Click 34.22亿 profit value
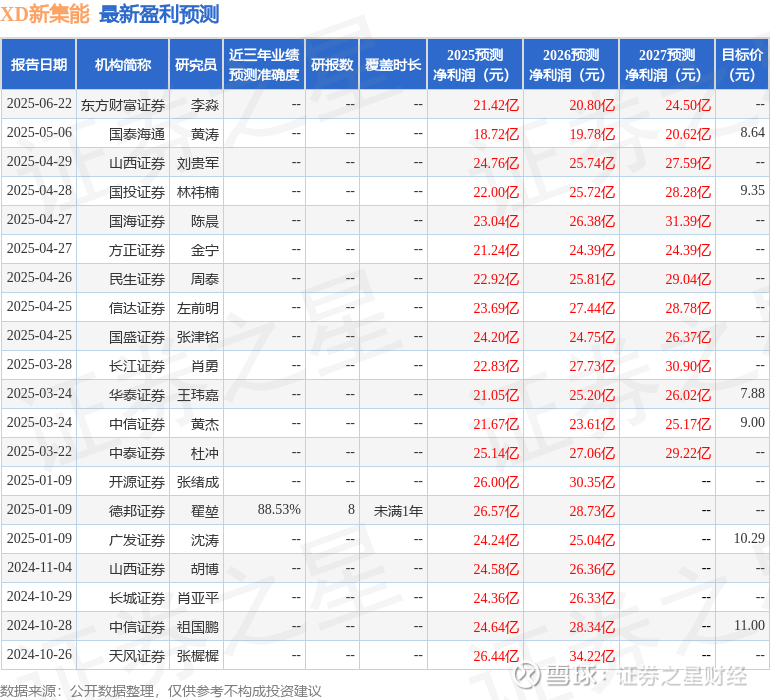770x700 pixels. [592, 656]
